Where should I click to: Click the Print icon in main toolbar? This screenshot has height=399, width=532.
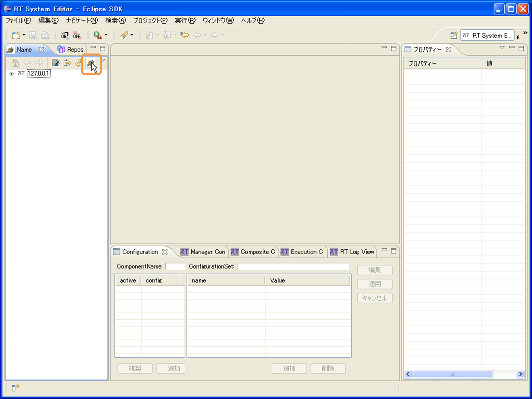[45, 35]
